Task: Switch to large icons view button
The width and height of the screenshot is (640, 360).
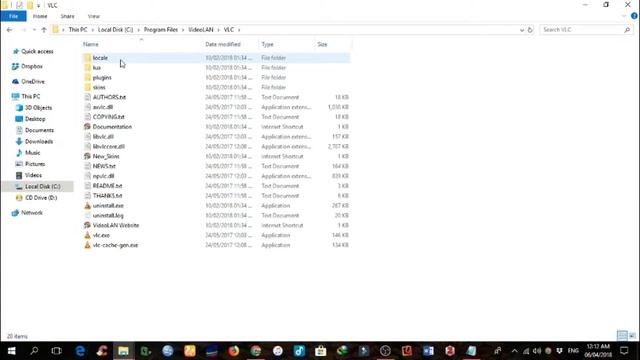Action: 632,336
